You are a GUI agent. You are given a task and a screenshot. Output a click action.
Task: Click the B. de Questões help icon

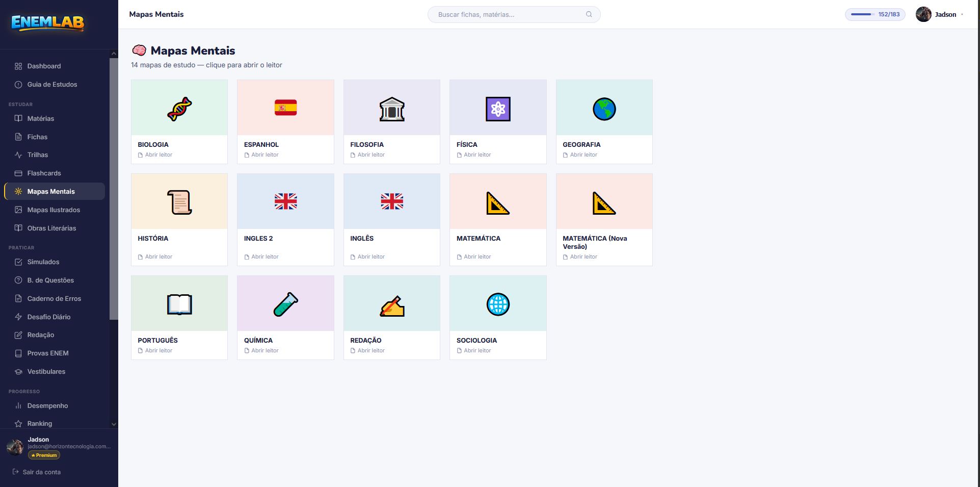click(18, 280)
